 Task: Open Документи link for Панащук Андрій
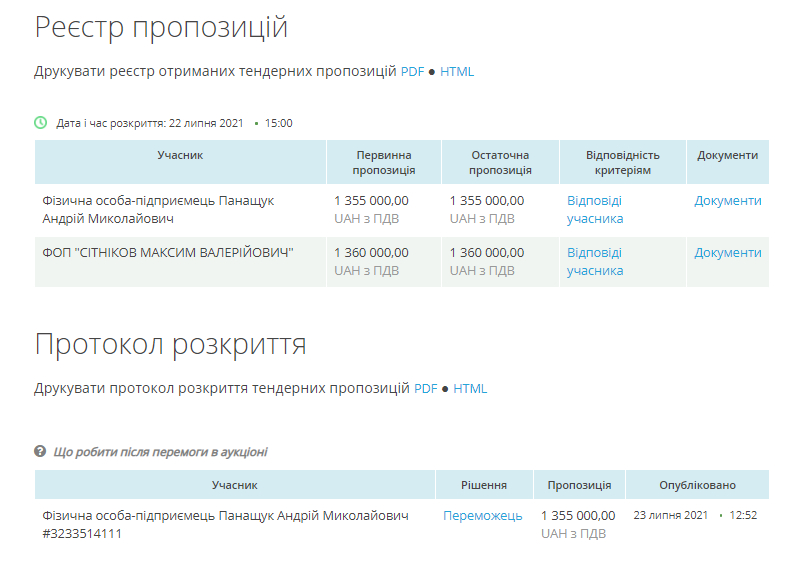click(x=728, y=201)
